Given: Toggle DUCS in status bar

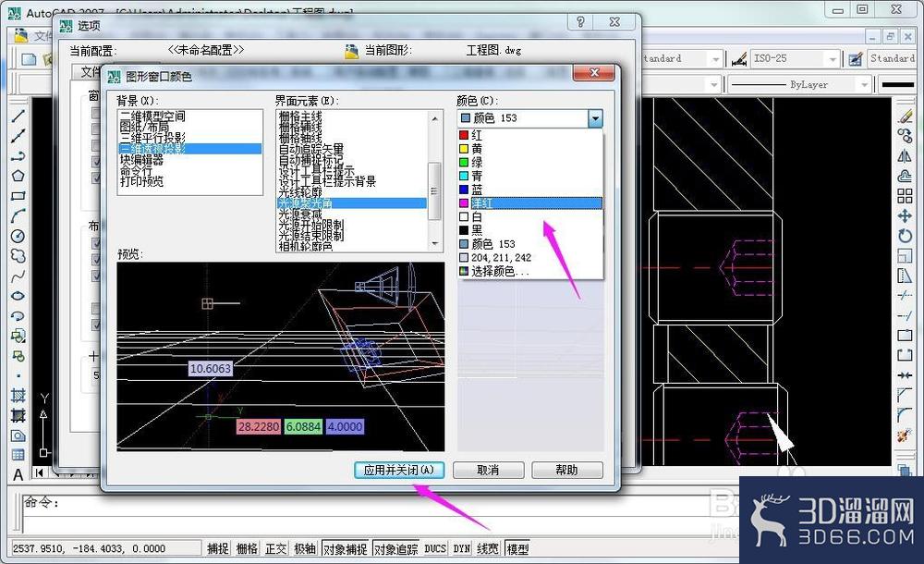Looking at the screenshot, I should click(x=435, y=548).
